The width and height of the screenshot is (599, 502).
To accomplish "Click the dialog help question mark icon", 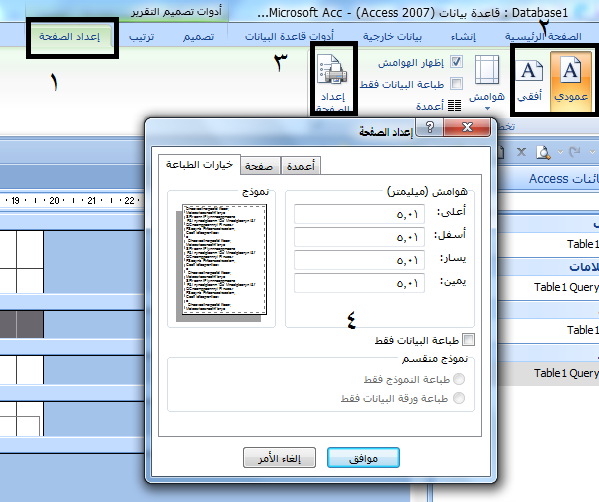I will click(x=429, y=127).
